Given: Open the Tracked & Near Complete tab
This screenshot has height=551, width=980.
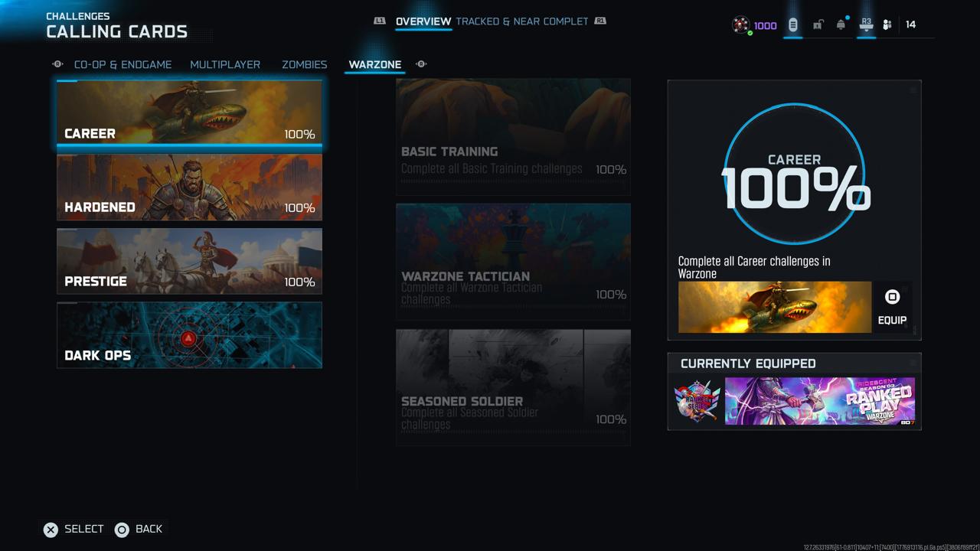Looking at the screenshot, I should pos(522,21).
